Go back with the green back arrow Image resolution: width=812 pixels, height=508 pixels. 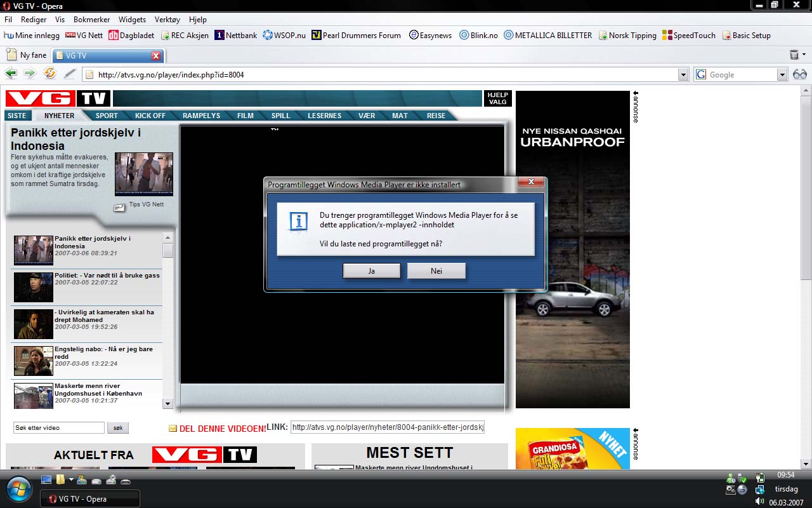click(11, 74)
